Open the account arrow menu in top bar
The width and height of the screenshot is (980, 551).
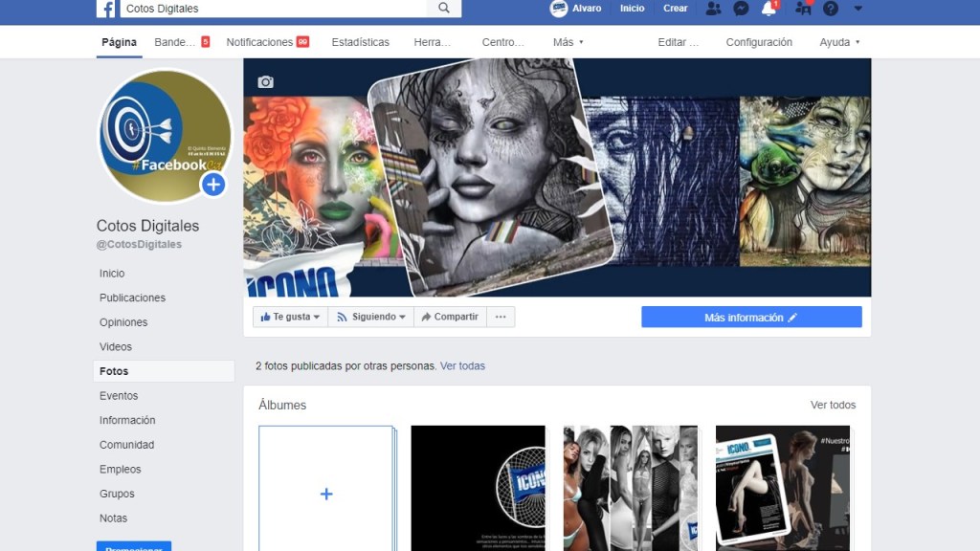click(x=857, y=9)
